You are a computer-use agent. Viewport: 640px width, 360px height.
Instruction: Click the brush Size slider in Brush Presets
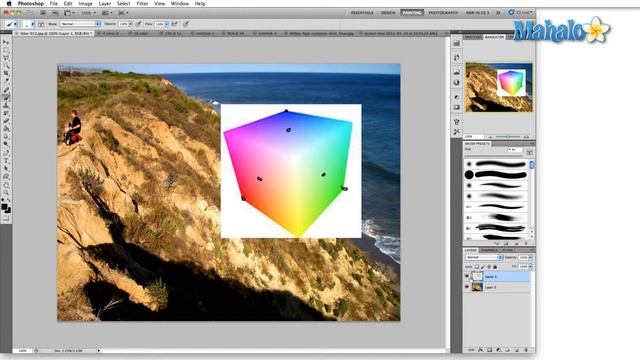(x=494, y=156)
